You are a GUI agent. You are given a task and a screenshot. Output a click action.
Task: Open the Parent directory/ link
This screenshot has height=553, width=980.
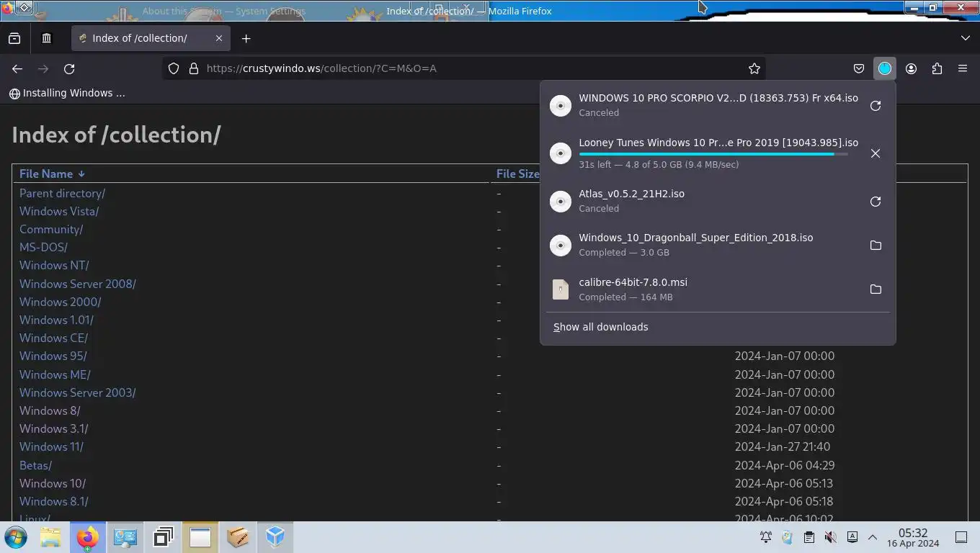(x=62, y=193)
